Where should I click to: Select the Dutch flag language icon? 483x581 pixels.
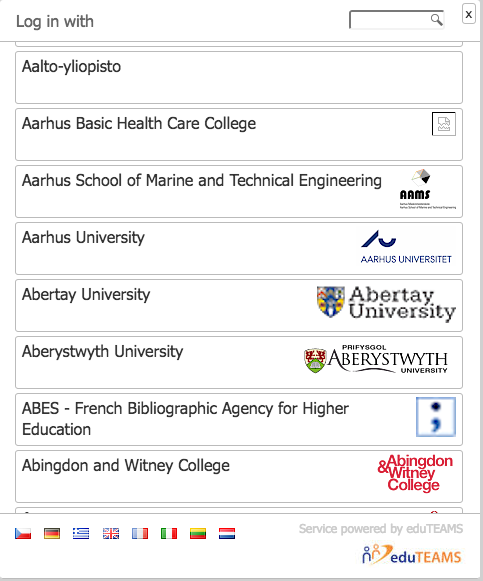coord(227,534)
